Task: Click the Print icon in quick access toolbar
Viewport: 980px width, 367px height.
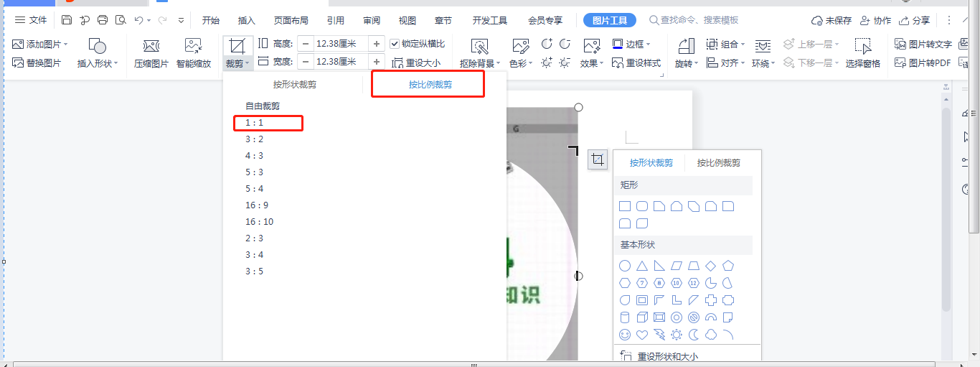Action: (x=103, y=20)
